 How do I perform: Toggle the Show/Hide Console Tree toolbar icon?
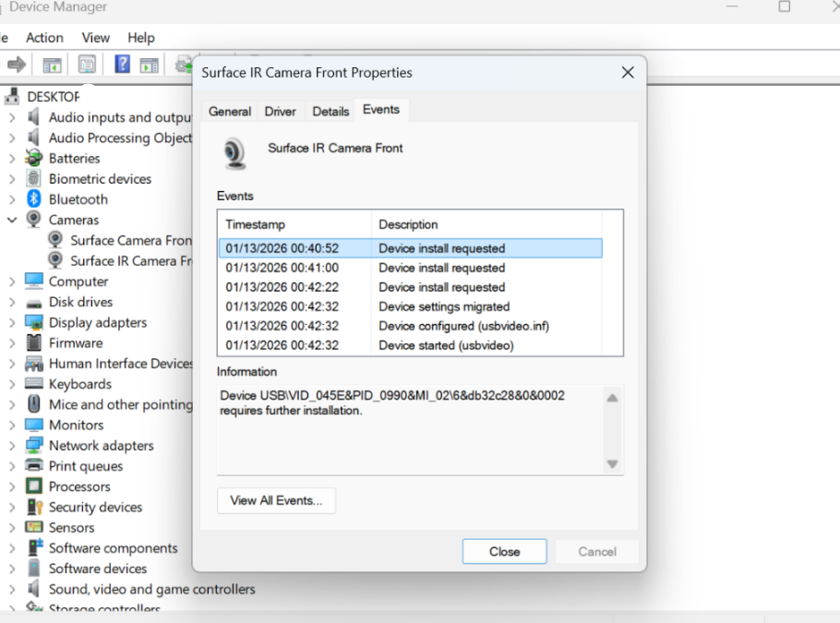tap(52, 66)
